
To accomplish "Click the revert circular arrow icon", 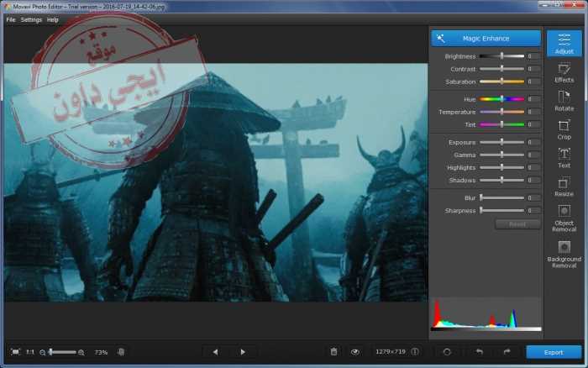I will click(447, 352).
